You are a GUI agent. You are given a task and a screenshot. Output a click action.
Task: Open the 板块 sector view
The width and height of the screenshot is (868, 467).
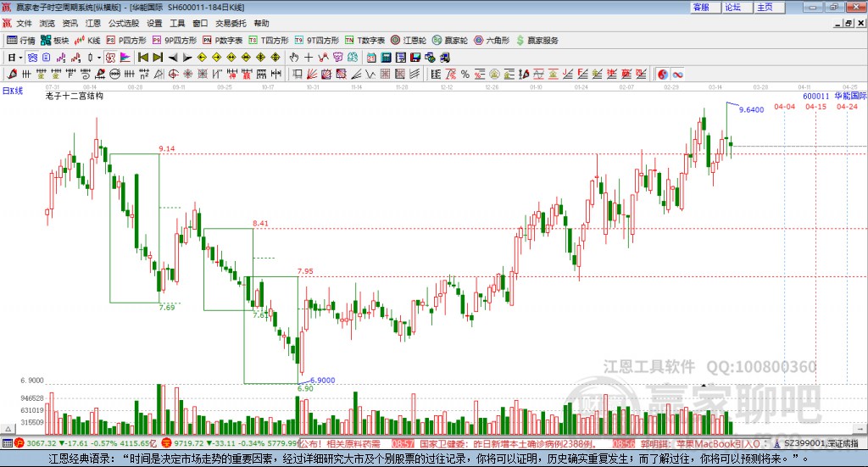(54, 41)
